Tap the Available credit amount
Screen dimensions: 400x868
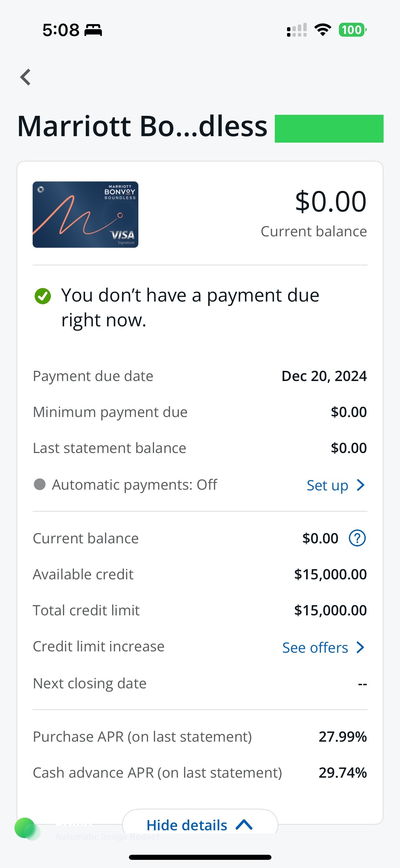(330, 574)
